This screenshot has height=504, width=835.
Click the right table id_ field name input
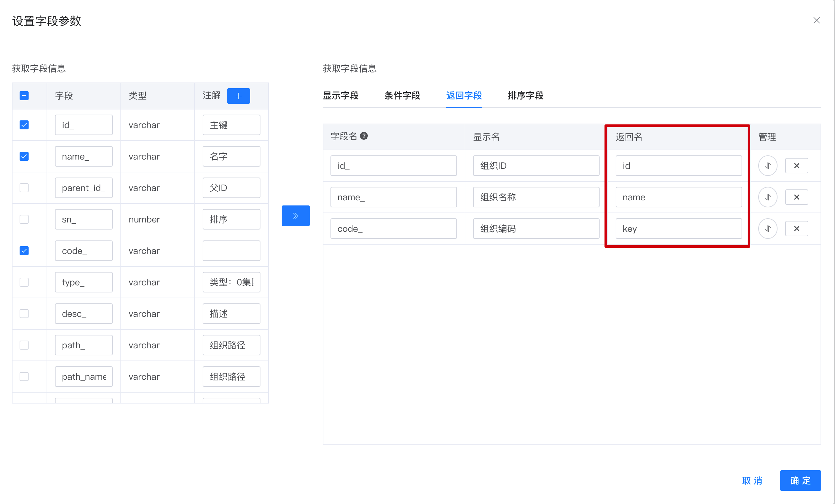(393, 166)
